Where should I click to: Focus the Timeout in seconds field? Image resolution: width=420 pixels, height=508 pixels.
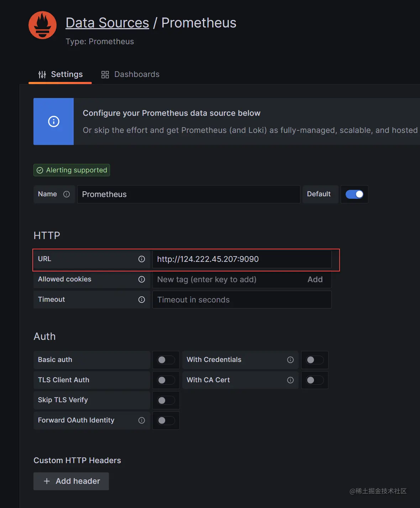pyautogui.click(x=242, y=300)
